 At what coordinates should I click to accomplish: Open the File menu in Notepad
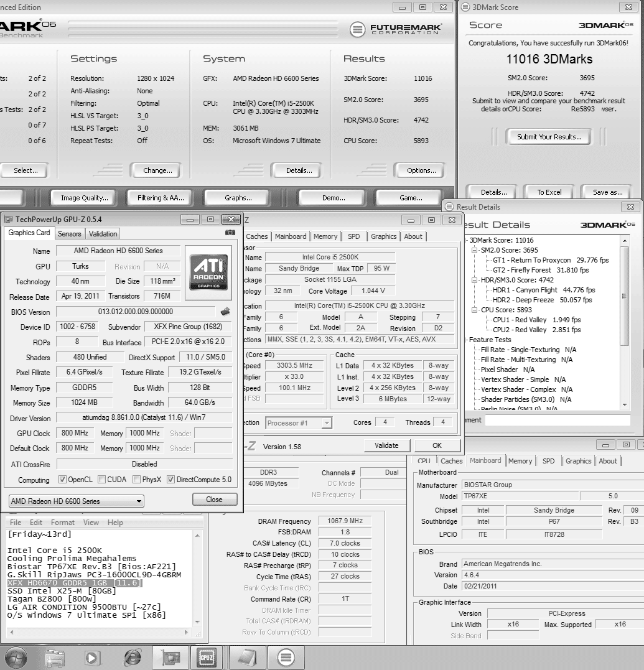coord(16,522)
